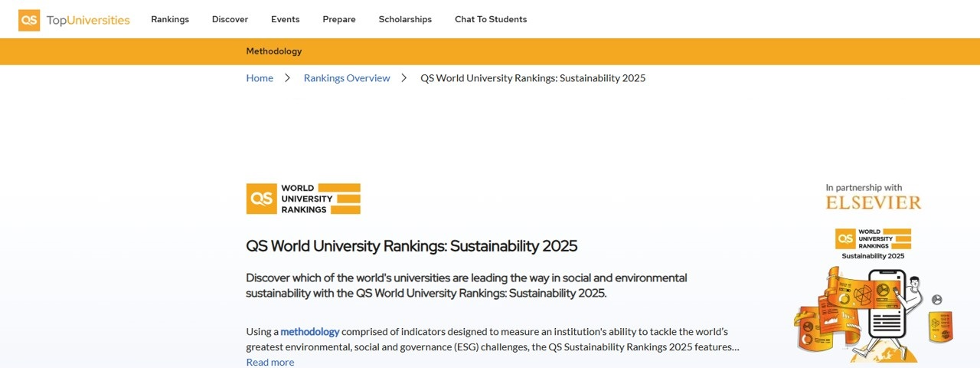Open the Rankings menu
This screenshot has width=980, height=368.
point(170,19)
